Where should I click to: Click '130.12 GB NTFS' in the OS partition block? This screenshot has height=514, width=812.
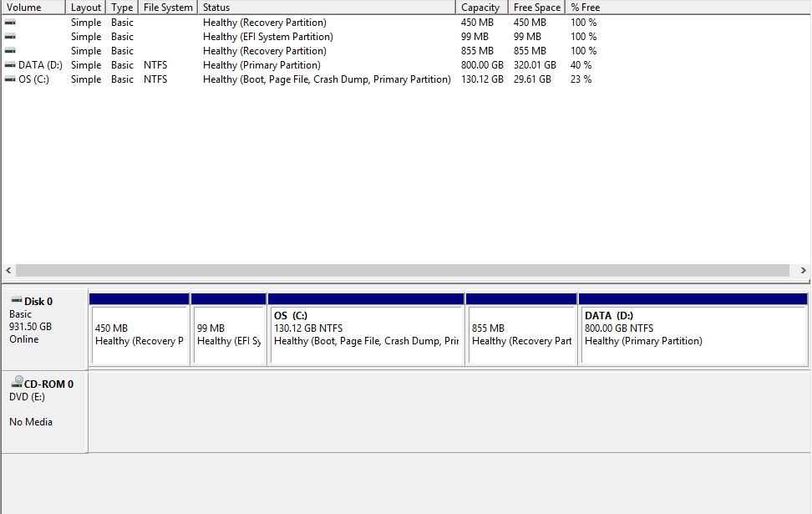coord(308,328)
